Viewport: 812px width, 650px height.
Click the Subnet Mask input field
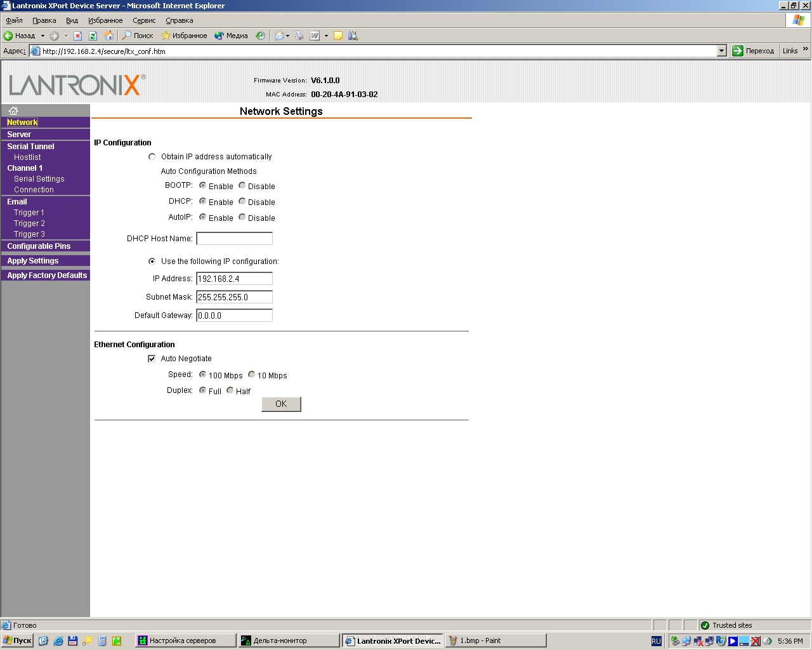click(234, 297)
